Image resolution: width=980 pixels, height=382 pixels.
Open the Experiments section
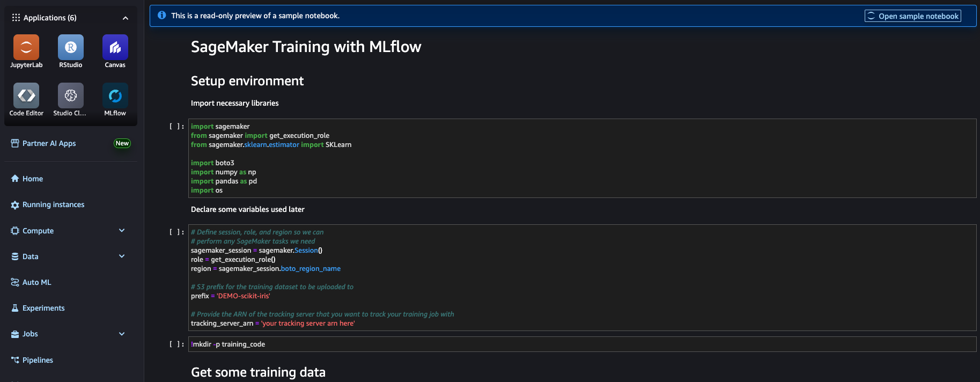pos(43,307)
